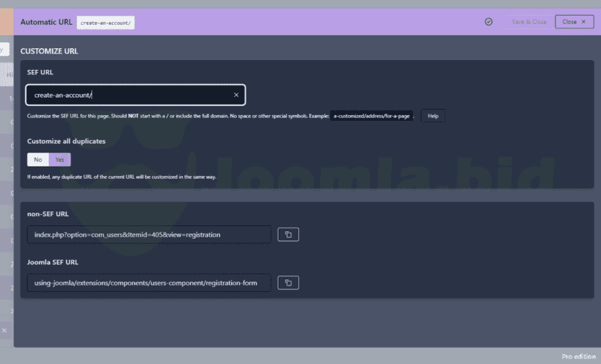601x364 pixels.
Task: Click the Automatic URL title text
Action: click(46, 22)
